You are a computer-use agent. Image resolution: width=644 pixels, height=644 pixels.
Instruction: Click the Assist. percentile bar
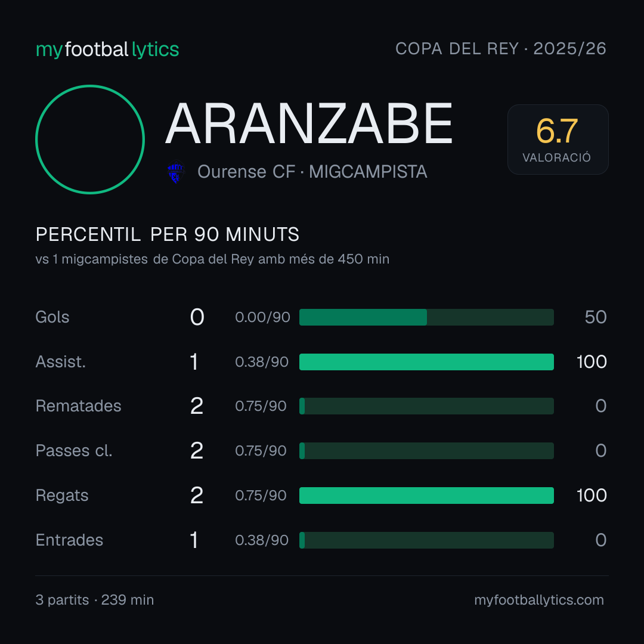tap(426, 362)
